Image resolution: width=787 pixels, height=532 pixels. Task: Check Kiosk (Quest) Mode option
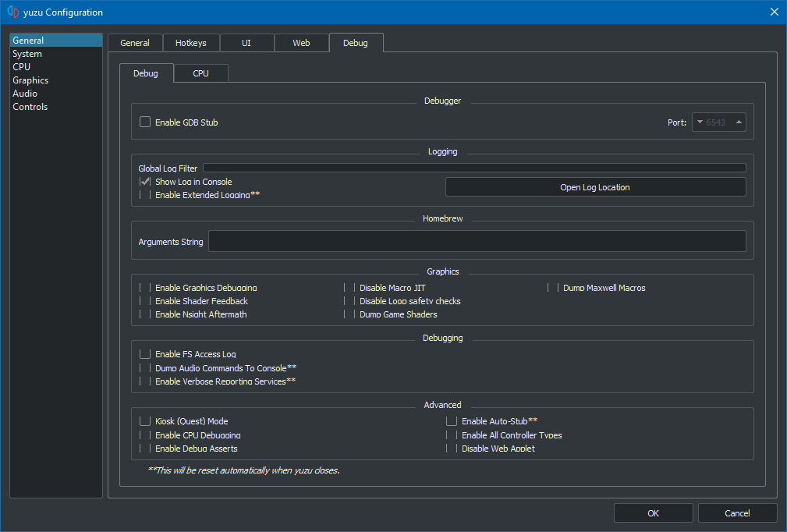145,421
